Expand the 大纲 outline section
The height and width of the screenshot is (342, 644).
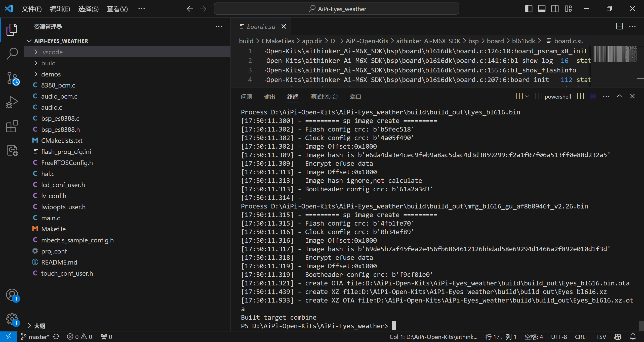(127, 326)
